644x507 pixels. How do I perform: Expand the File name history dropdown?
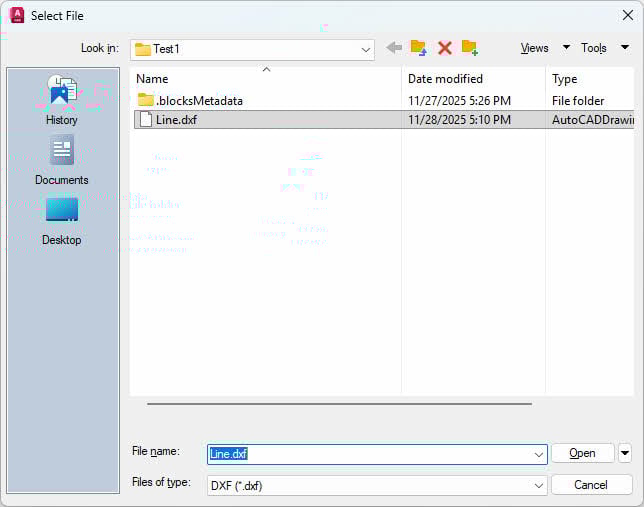(538, 454)
